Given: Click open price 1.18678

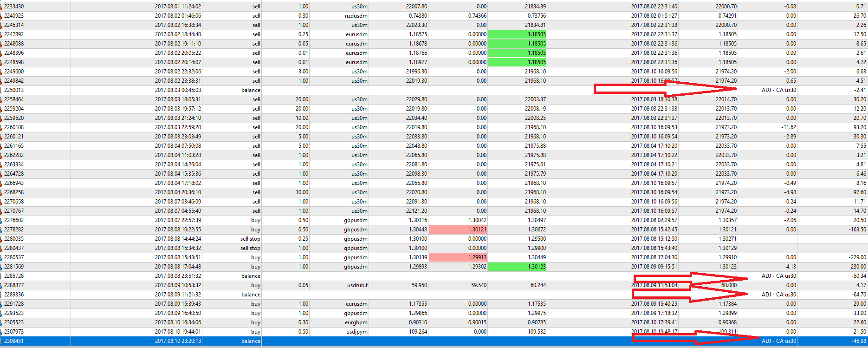Looking at the screenshot, I should pyautogui.click(x=418, y=44).
